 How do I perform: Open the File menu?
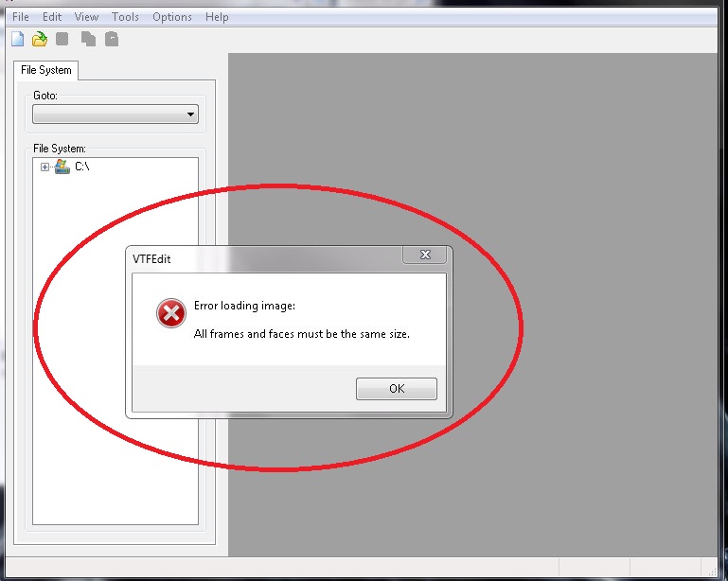(x=21, y=17)
